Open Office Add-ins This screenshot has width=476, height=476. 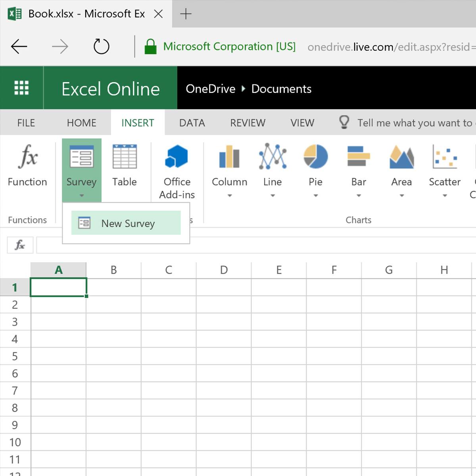pyautogui.click(x=177, y=156)
